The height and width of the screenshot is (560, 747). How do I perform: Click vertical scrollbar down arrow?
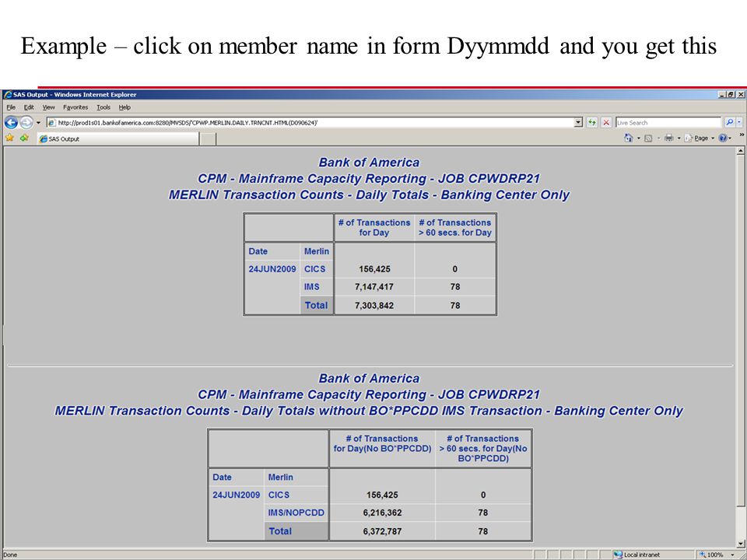740,544
